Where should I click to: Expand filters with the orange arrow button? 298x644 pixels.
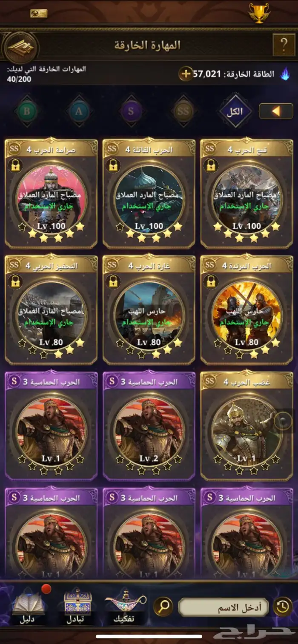click(x=276, y=111)
